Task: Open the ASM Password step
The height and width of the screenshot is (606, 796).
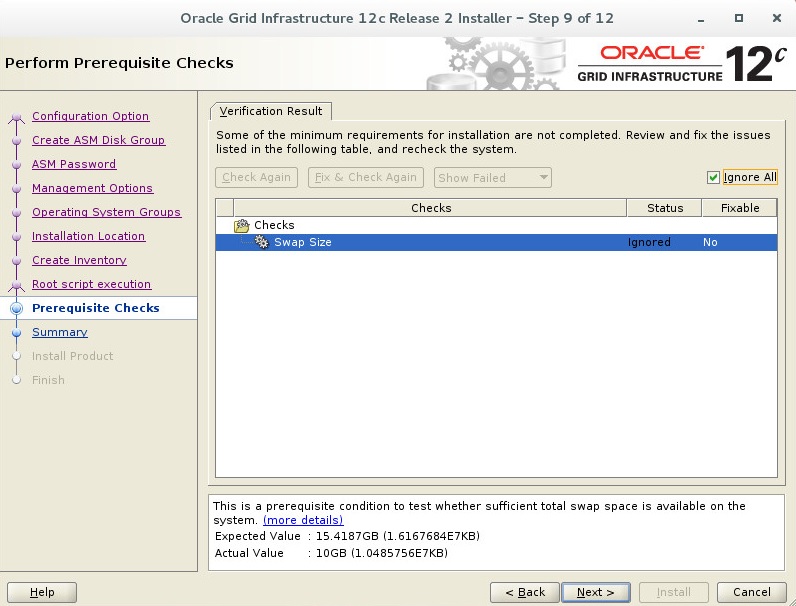Action: click(x=74, y=164)
